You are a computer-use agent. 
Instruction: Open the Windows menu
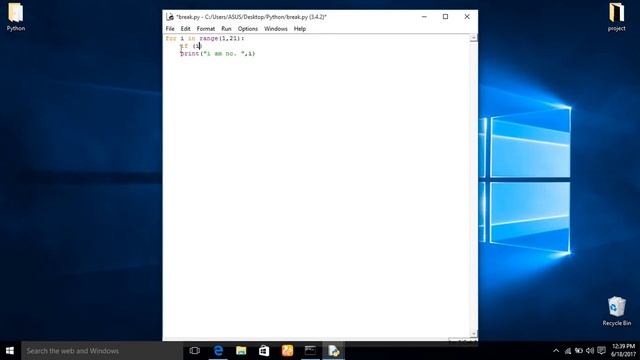pyautogui.click(x=276, y=29)
